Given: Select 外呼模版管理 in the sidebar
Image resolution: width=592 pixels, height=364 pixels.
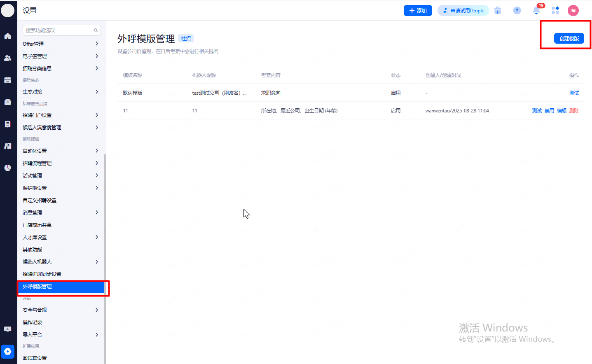Looking at the screenshot, I should (x=61, y=287).
